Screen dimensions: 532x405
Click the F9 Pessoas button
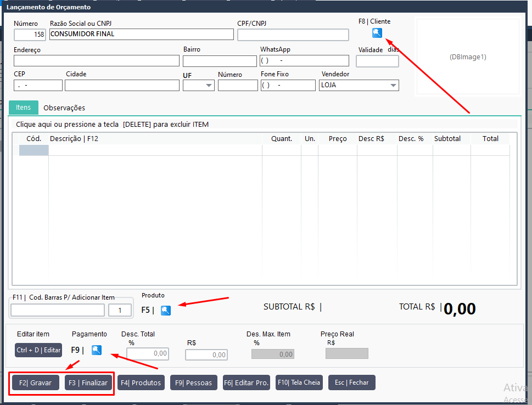pyautogui.click(x=194, y=383)
